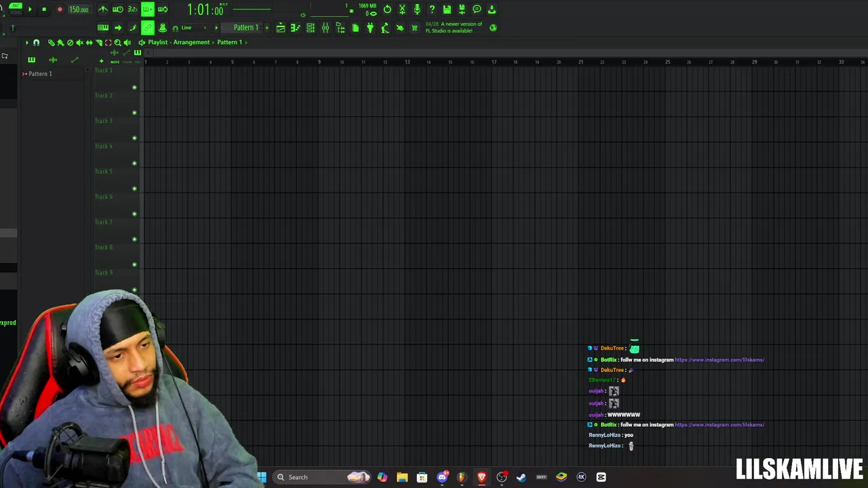Select the playlist Slip tool
This screenshot has width=868, height=488.
(89, 43)
